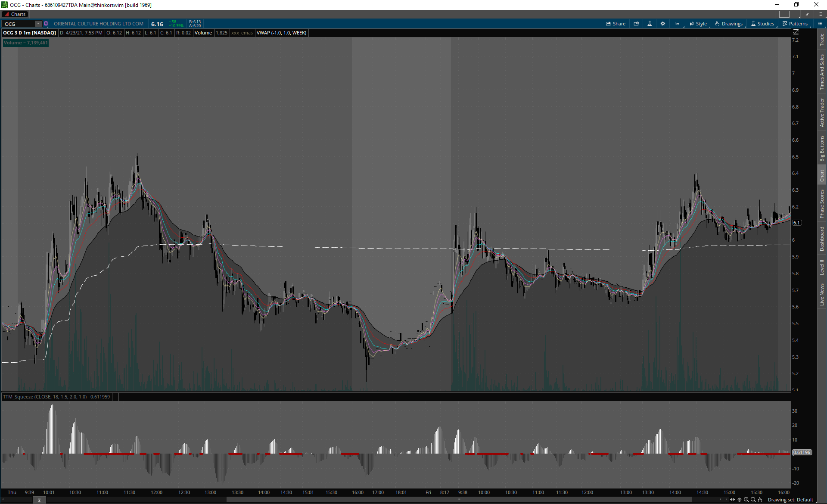Open the Studies menu
Image resolution: width=827 pixels, height=504 pixels.
(762, 24)
